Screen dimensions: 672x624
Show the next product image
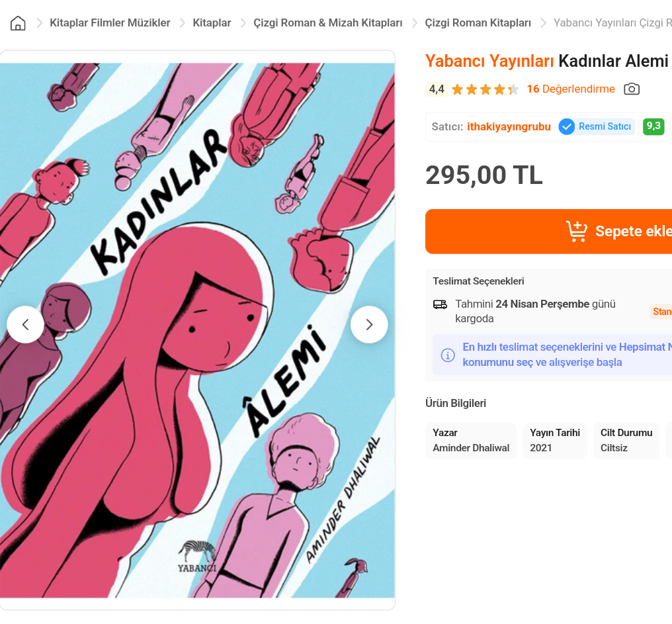pos(369,325)
